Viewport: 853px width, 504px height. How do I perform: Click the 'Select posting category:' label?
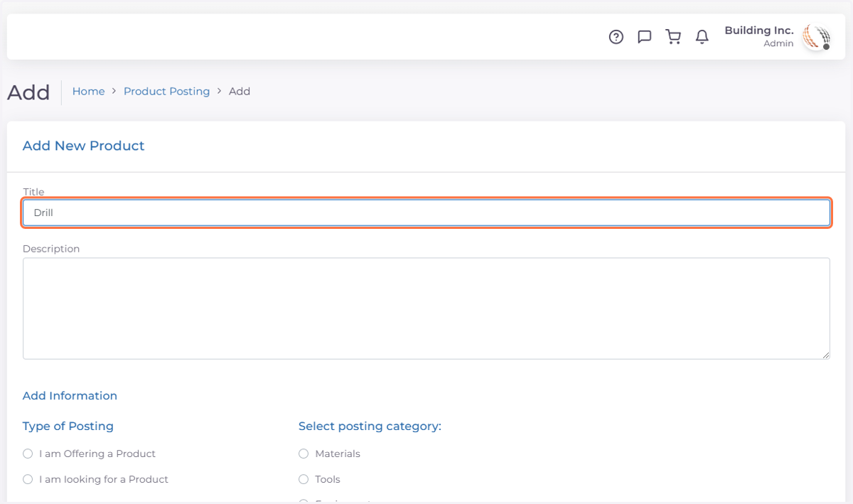click(x=370, y=427)
